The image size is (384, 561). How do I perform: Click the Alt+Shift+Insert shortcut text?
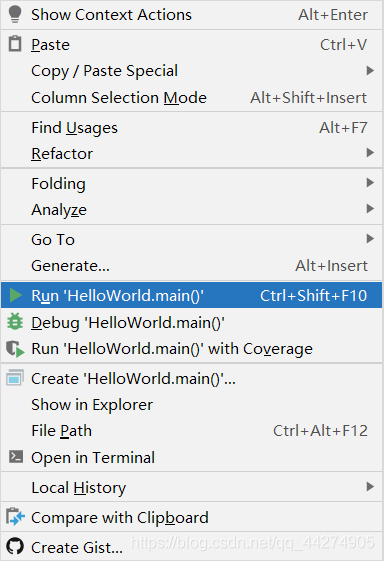tap(308, 98)
